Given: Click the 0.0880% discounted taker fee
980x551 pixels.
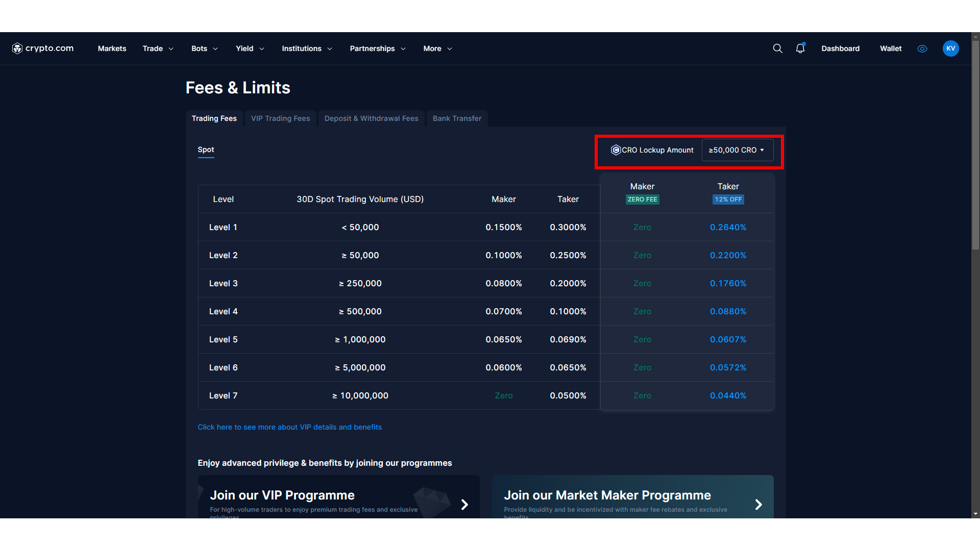Looking at the screenshot, I should pyautogui.click(x=728, y=311).
